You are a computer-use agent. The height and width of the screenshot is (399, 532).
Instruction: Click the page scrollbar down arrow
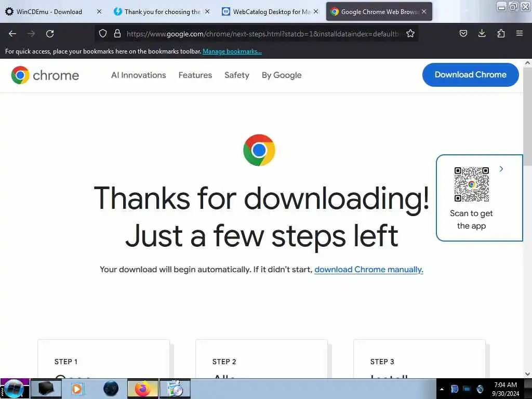pyautogui.click(x=527, y=374)
